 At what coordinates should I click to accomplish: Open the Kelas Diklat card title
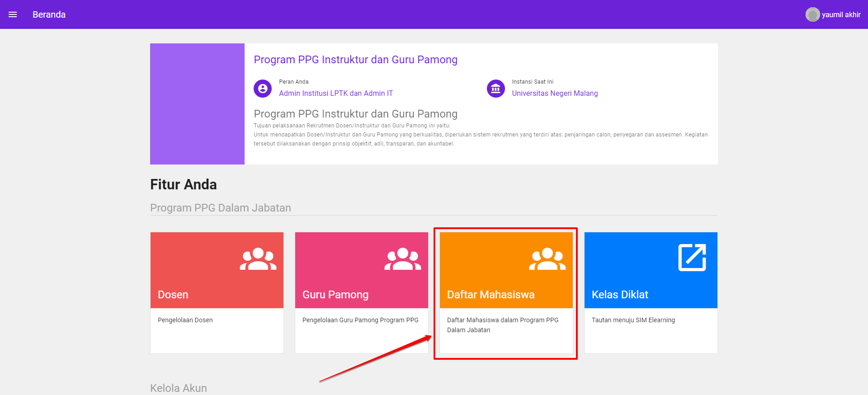(x=620, y=295)
